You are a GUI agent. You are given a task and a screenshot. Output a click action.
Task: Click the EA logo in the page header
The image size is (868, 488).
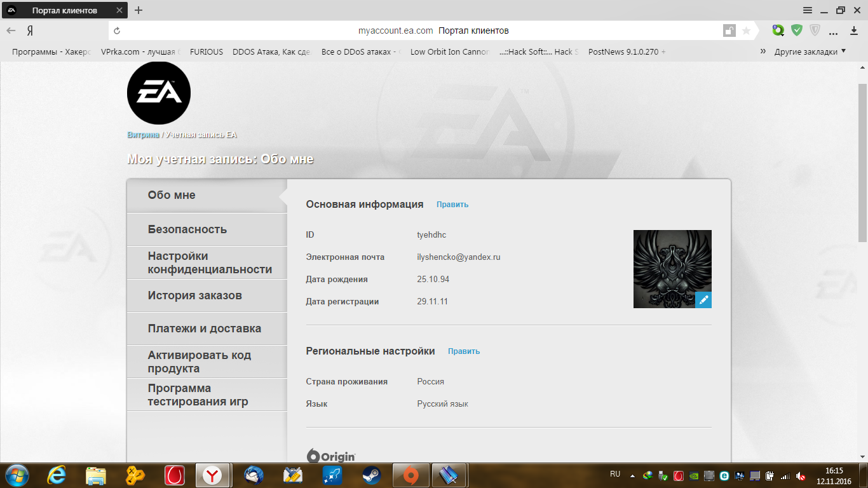pyautogui.click(x=159, y=93)
